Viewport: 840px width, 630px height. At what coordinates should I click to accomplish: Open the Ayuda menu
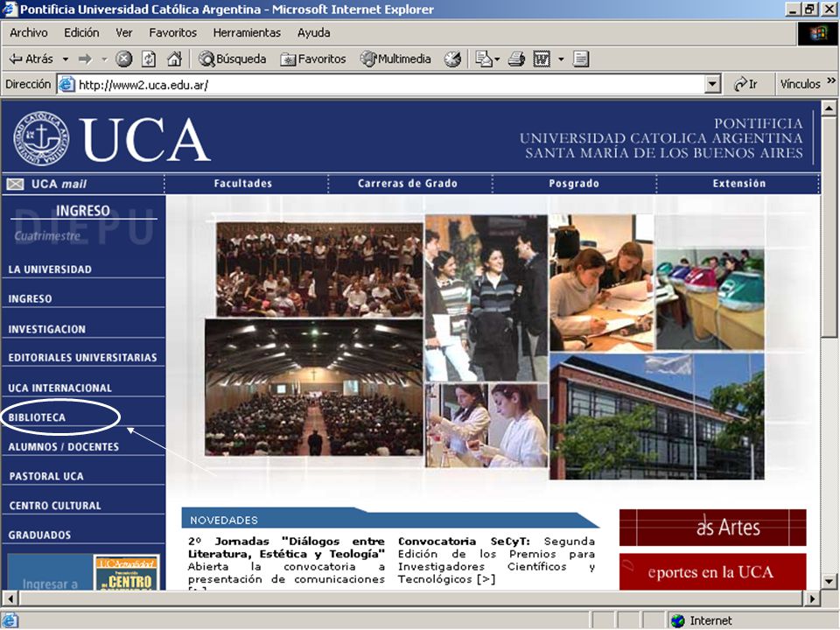tap(313, 32)
